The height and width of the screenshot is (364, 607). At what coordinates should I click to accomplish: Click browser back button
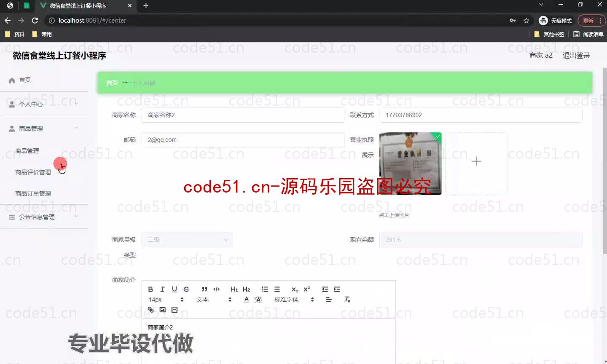pos(8,20)
